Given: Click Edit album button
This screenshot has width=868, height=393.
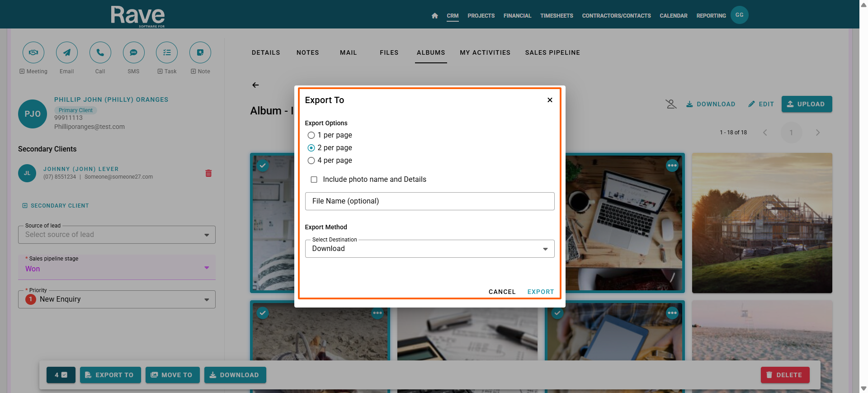Looking at the screenshot, I should (761, 104).
